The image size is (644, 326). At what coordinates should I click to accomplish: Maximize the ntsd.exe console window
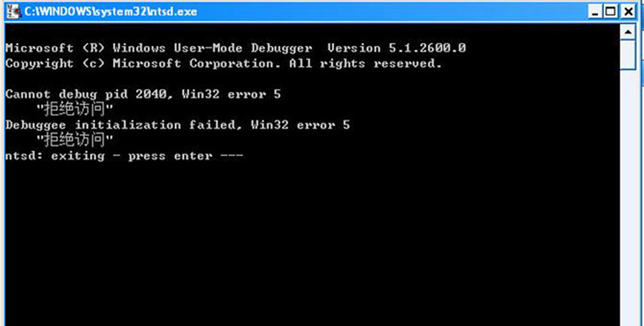[x=611, y=11]
